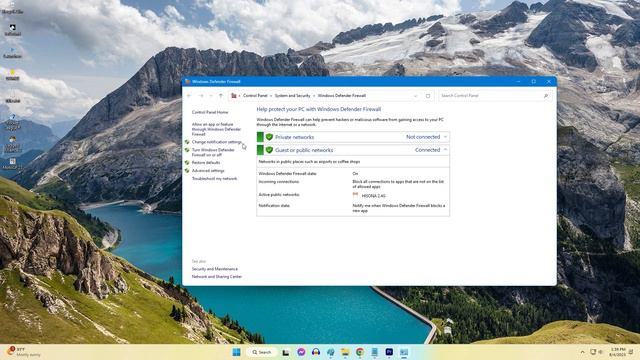Click the Private networks green shield icon

pos(269,137)
